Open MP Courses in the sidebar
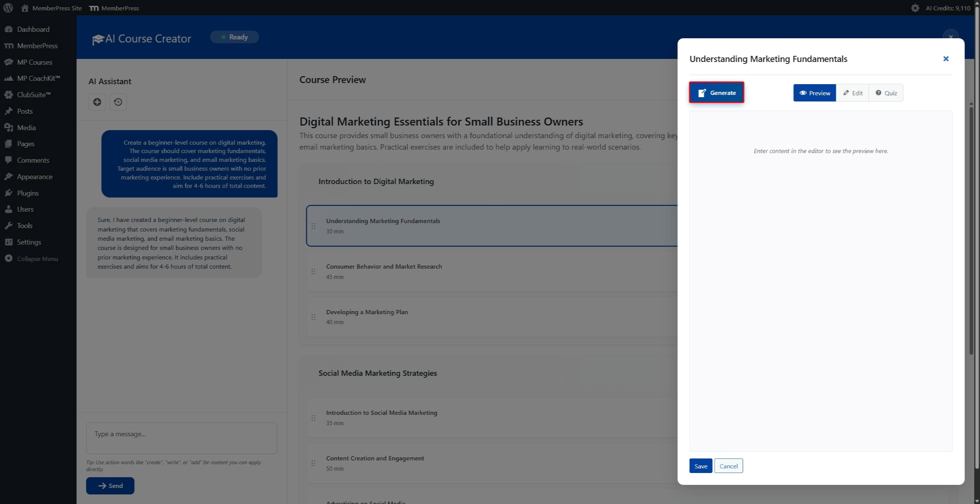This screenshot has height=504, width=980. click(34, 62)
